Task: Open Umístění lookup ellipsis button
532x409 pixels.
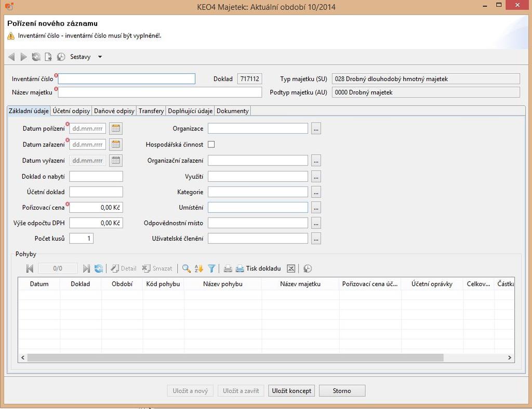Action: pos(316,208)
